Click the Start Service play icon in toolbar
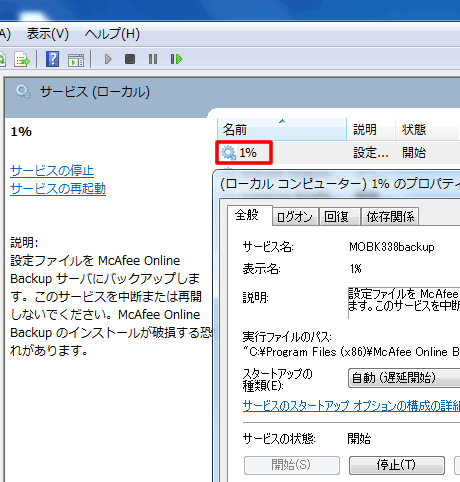Screen dimensions: 460x482 point(108,59)
